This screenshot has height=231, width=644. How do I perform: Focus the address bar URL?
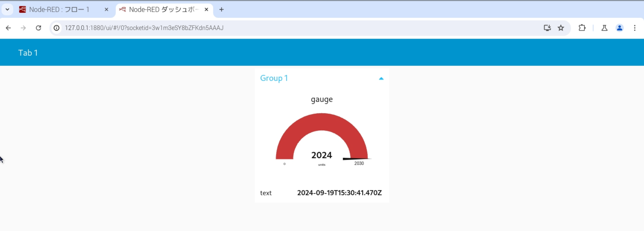144,28
